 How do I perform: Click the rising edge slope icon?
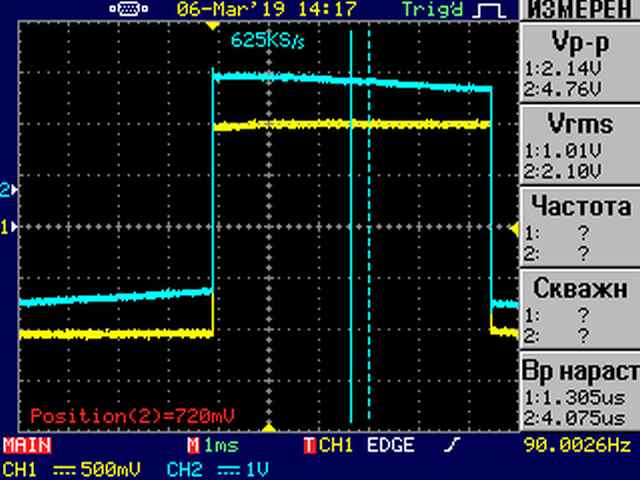(452, 445)
